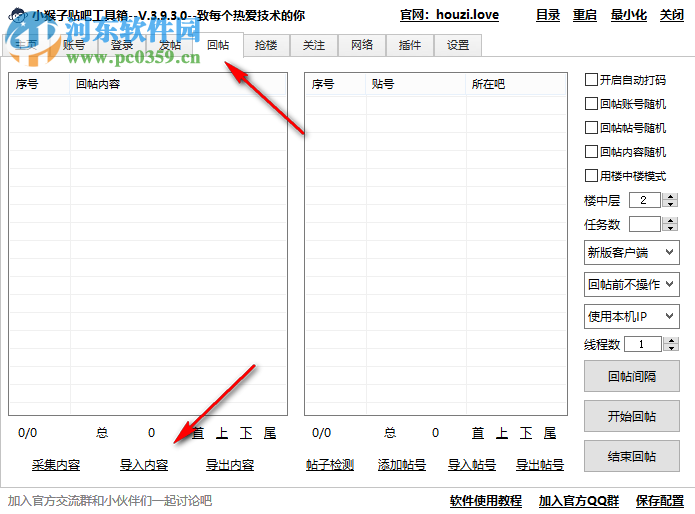Screen dimensions: 695x514
Task: Click the 回帖内容 column header
Action: point(177,84)
